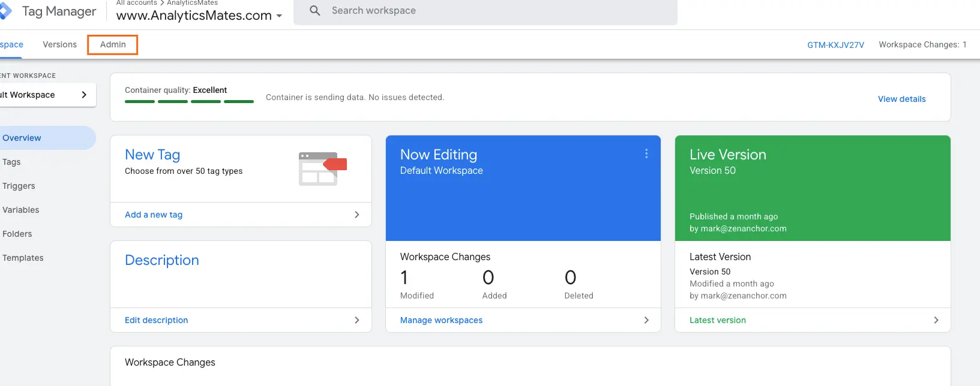This screenshot has height=386, width=980.
Task: Click the New Tag heading
Action: pyautogui.click(x=152, y=155)
